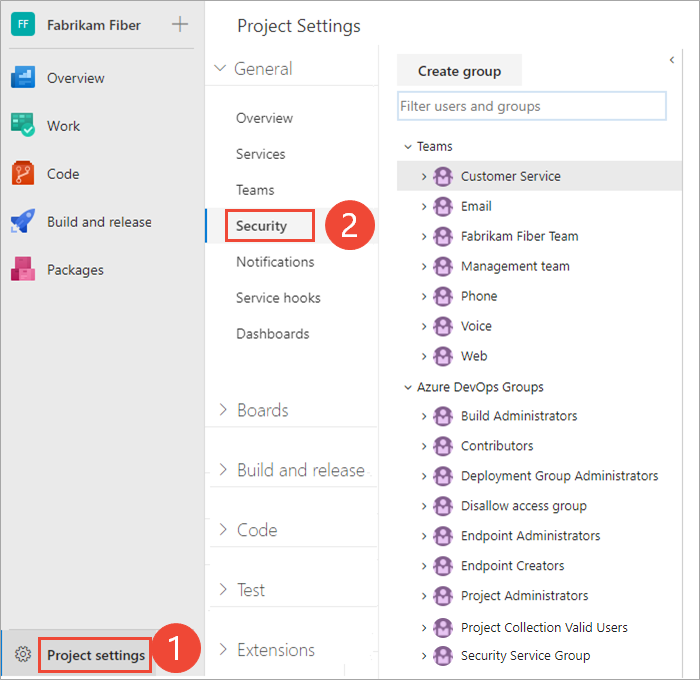This screenshot has width=700, height=689.
Task: Click the gear icon beside Project settings
Action: coord(23,654)
